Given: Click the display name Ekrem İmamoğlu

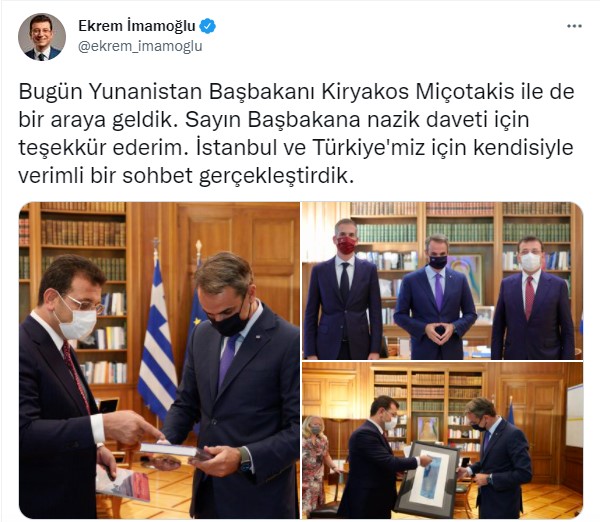Looking at the screenshot, I should tap(137, 26).
